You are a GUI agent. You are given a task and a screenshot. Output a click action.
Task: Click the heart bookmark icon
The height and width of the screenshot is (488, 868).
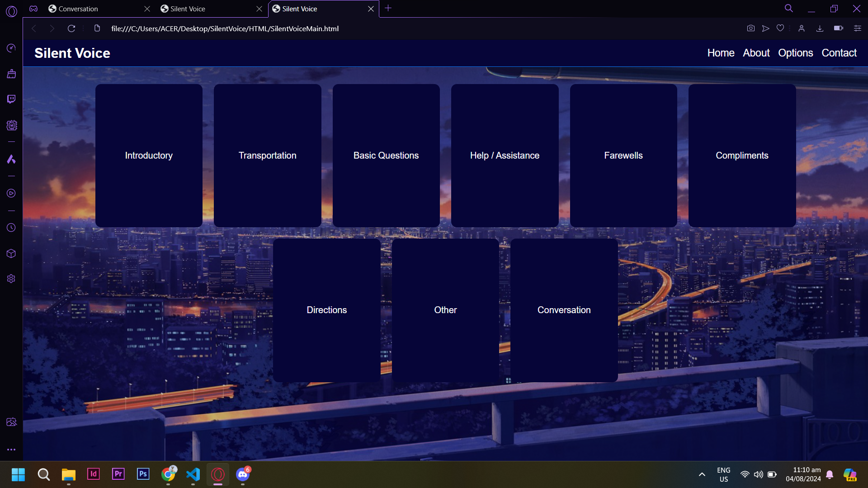[780, 28]
